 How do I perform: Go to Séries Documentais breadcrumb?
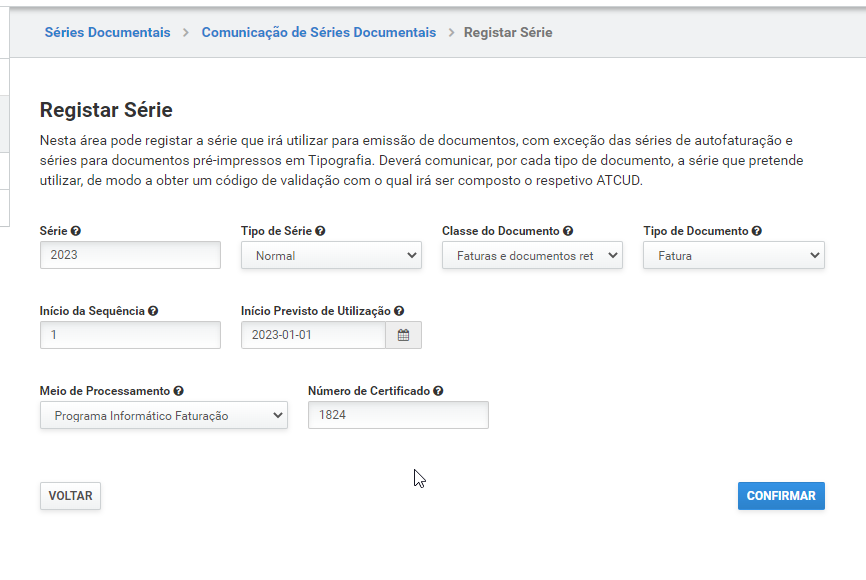point(108,33)
